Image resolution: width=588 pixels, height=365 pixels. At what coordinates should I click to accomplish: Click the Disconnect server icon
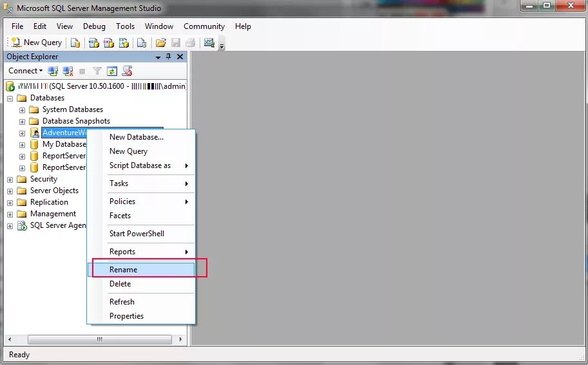click(x=68, y=71)
